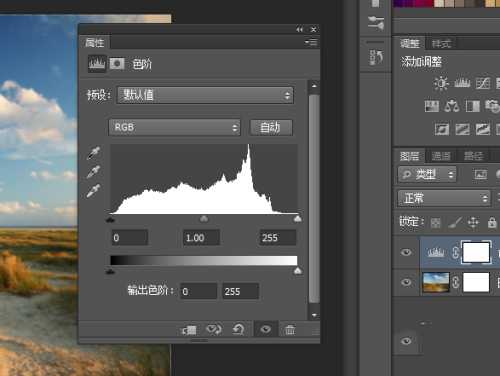Select the gray point eyedropper tool
Viewport: 500px width, 376px height.
pos(93,172)
